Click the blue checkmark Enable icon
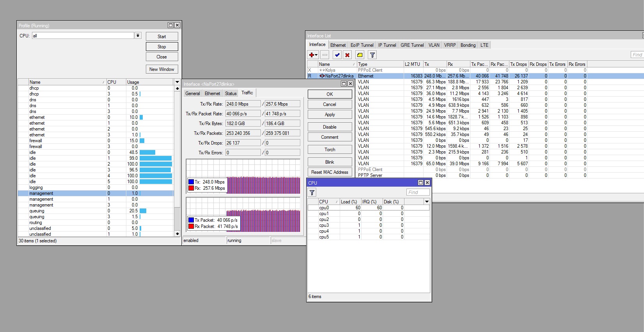The height and width of the screenshot is (332, 644). pos(337,55)
